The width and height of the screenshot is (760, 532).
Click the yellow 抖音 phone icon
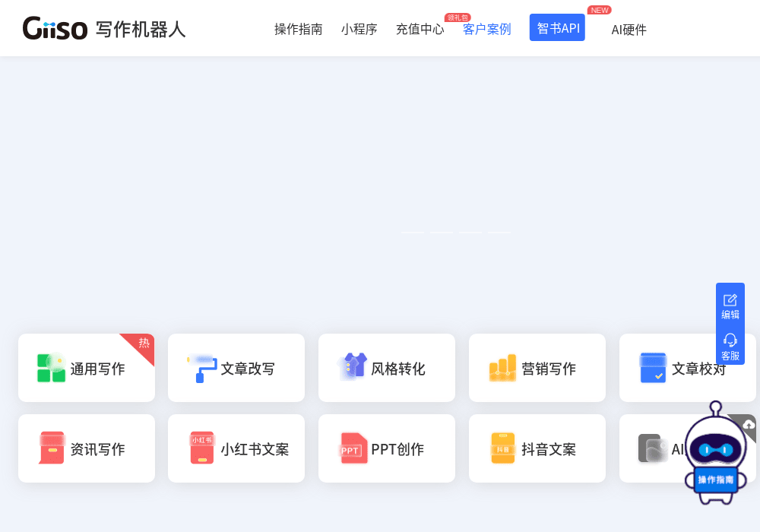[502, 448]
